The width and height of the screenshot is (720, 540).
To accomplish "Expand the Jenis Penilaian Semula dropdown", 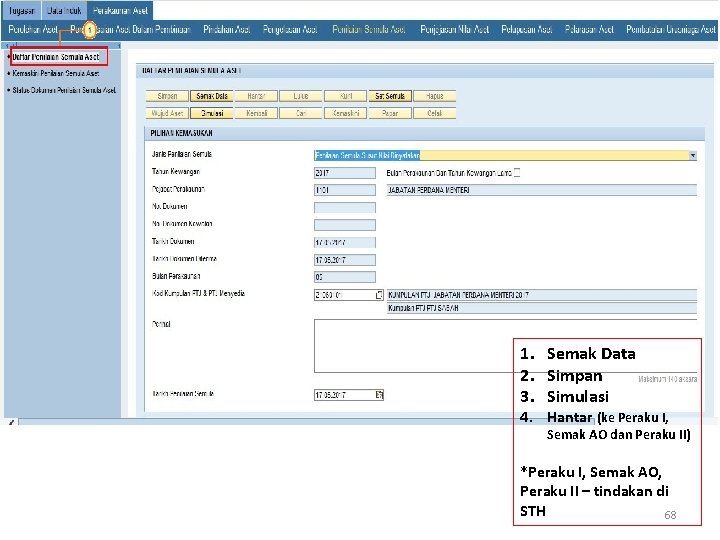I will pos(692,156).
